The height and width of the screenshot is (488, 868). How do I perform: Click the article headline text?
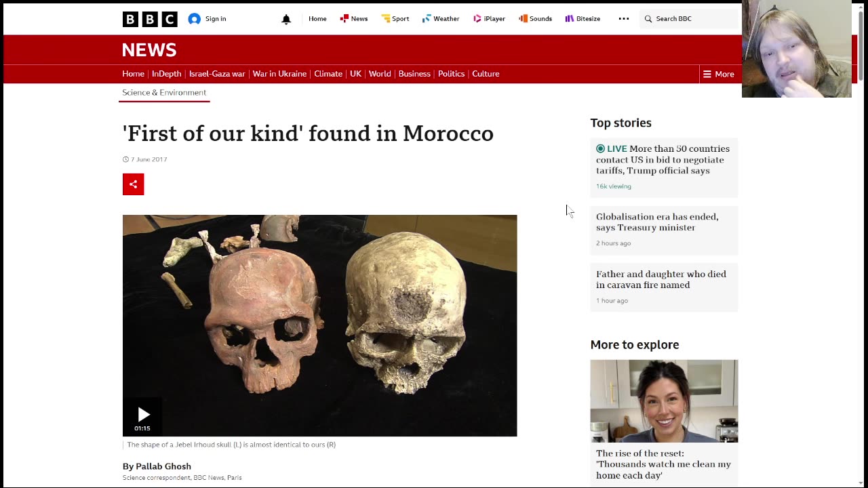(308, 134)
